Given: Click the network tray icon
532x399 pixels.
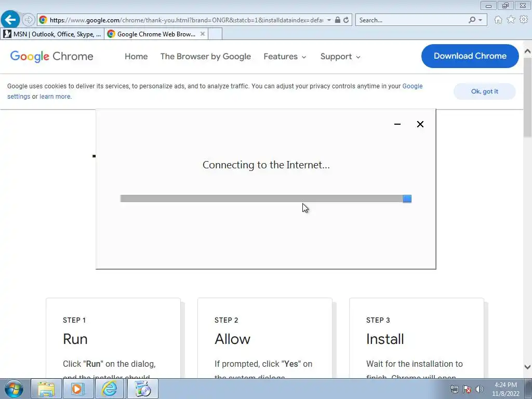Looking at the screenshot, I should (x=454, y=389).
